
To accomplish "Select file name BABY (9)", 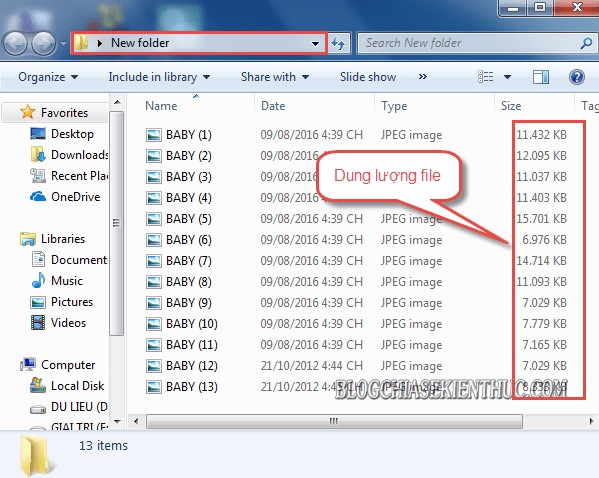I will point(189,303).
